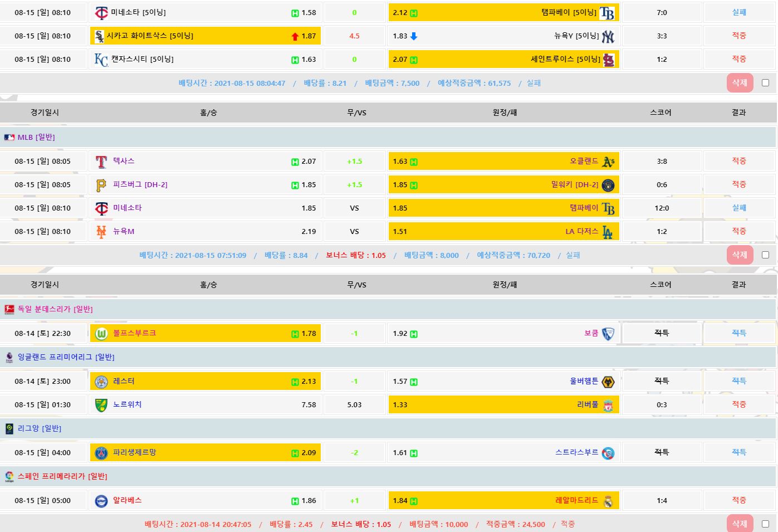Image resolution: width=778 pixels, height=532 pixels.
Task: Click the New York Yankees logo
Action: (x=608, y=36)
